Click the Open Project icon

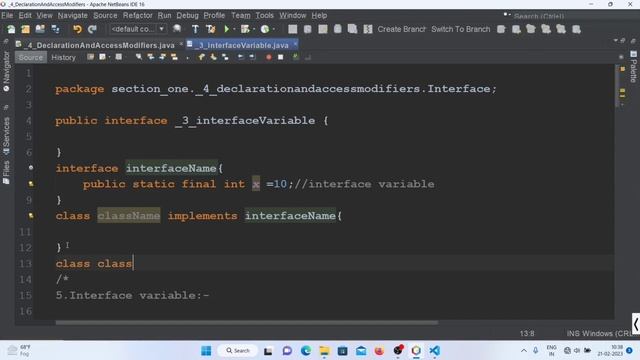[40, 29]
